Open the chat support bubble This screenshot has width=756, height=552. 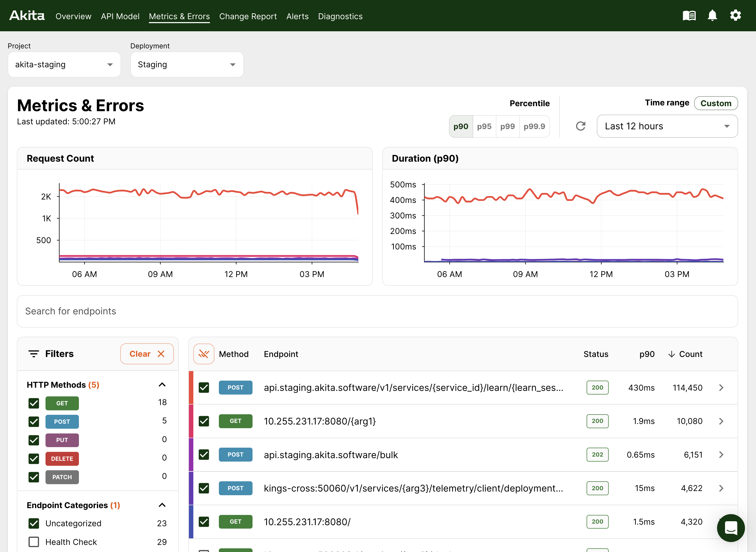coord(730,528)
